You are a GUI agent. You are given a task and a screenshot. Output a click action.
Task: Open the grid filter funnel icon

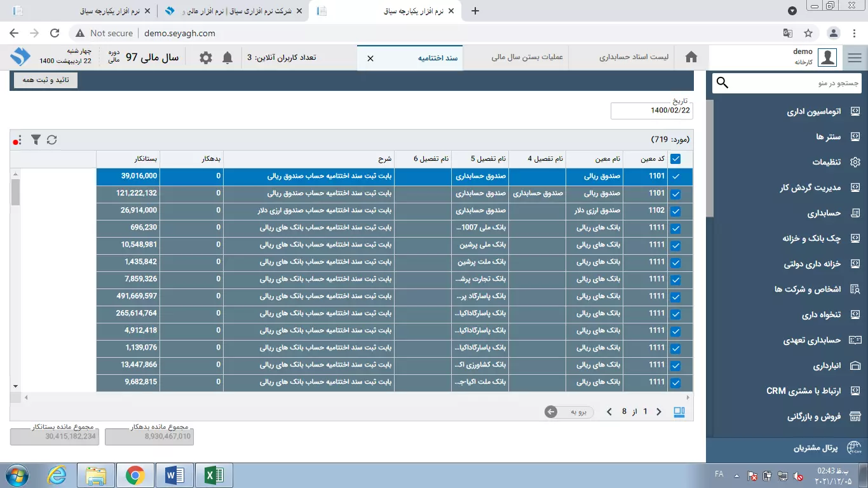point(36,140)
